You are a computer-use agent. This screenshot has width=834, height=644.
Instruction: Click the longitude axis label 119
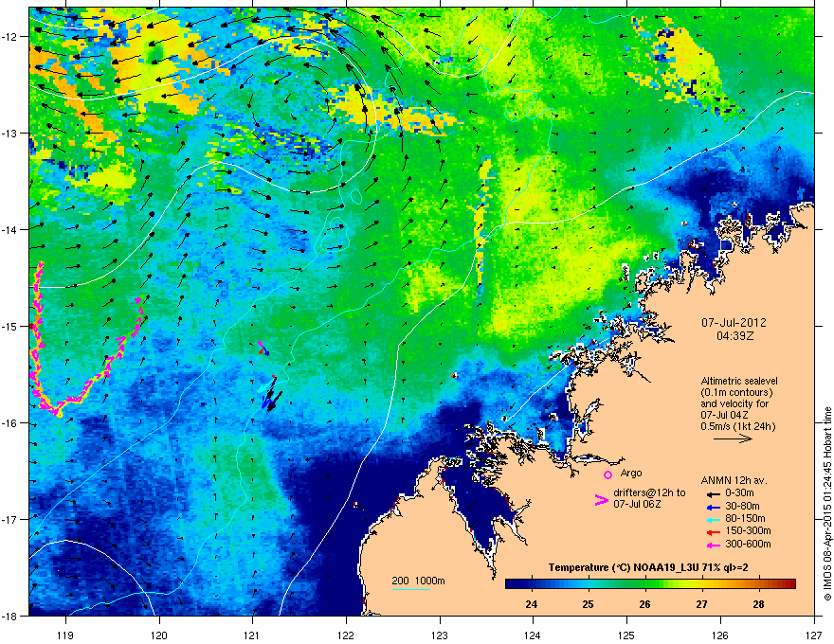coord(65,635)
